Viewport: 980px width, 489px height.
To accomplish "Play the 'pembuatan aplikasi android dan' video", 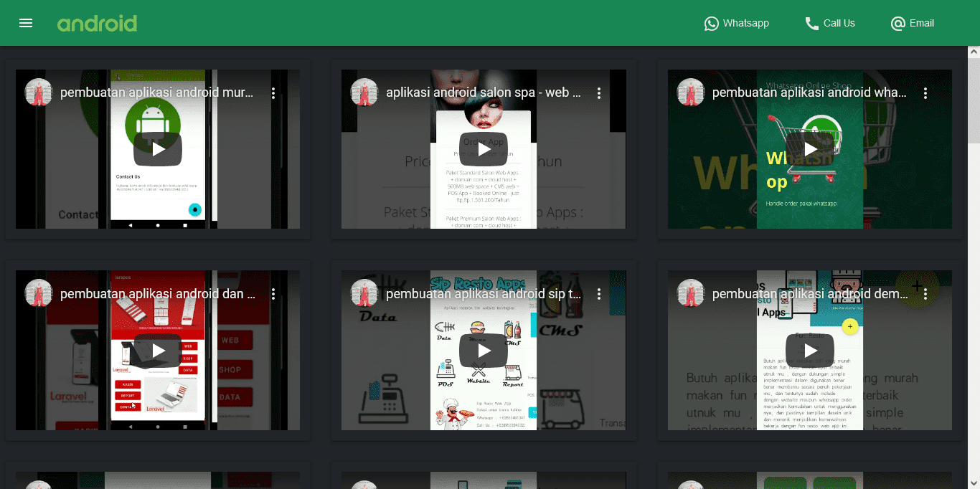I will click(158, 351).
